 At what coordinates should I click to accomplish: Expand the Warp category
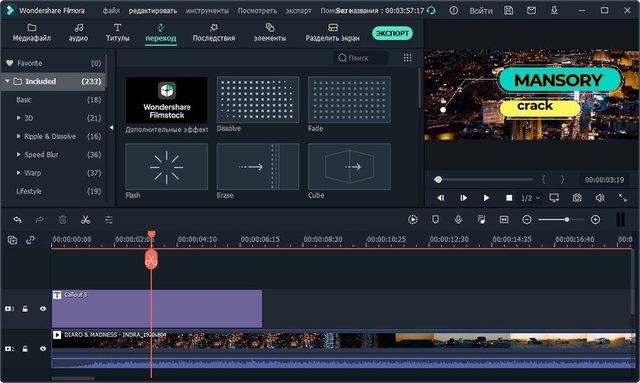(x=18, y=173)
